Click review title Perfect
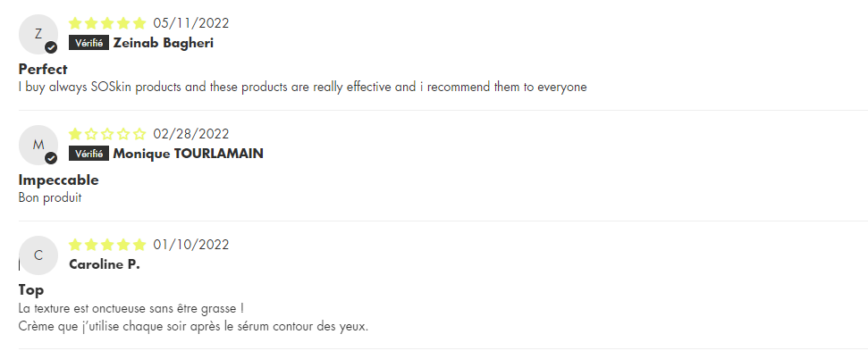The image size is (868, 351). 43,69
